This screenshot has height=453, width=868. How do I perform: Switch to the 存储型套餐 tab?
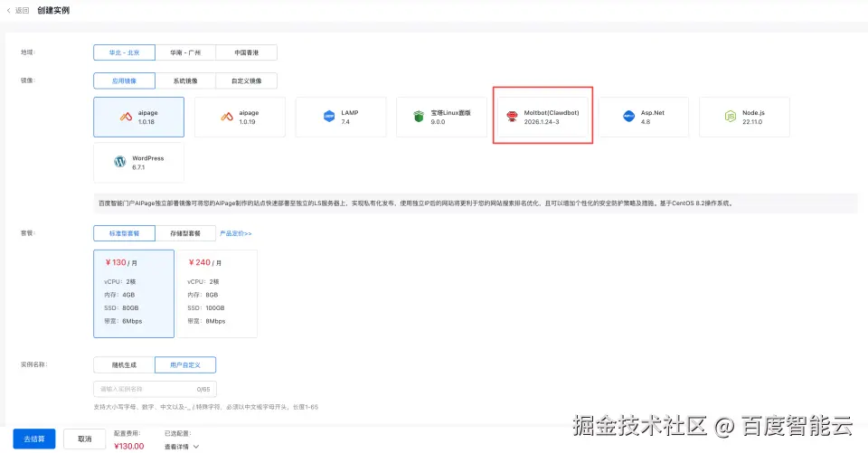pos(185,233)
